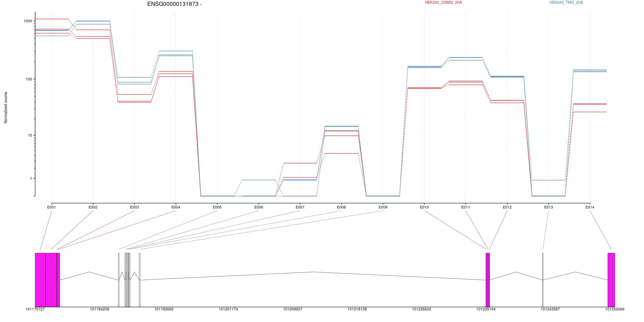Click the gray shaded exon block in gene model
Viewport: 644px width, 322px height.
(128, 280)
